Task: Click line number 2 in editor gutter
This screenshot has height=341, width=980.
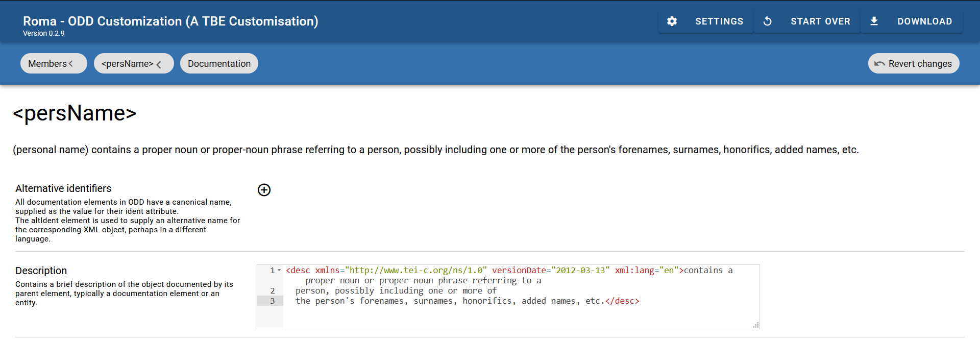Action: [273, 291]
